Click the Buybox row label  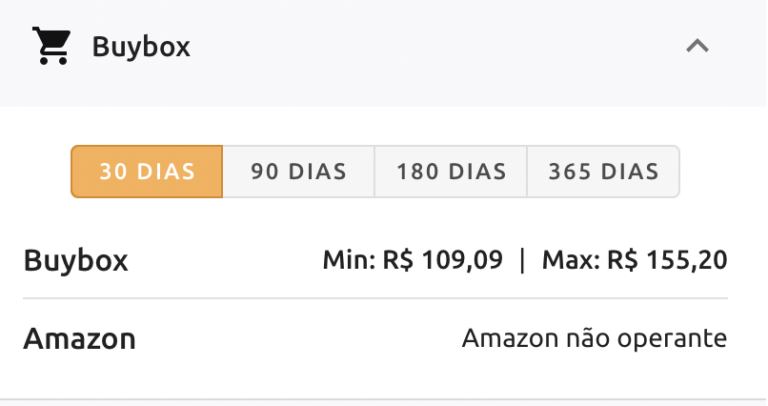point(76,261)
